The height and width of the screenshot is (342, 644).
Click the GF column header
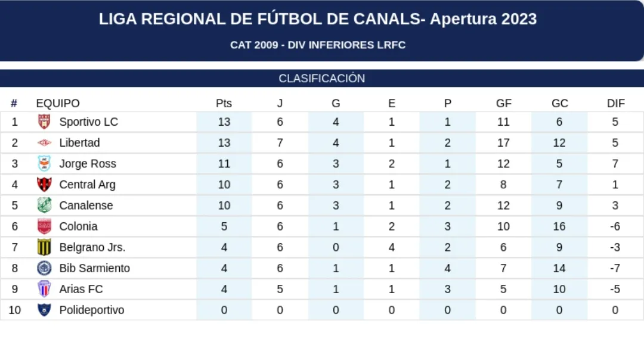point(503,104)
